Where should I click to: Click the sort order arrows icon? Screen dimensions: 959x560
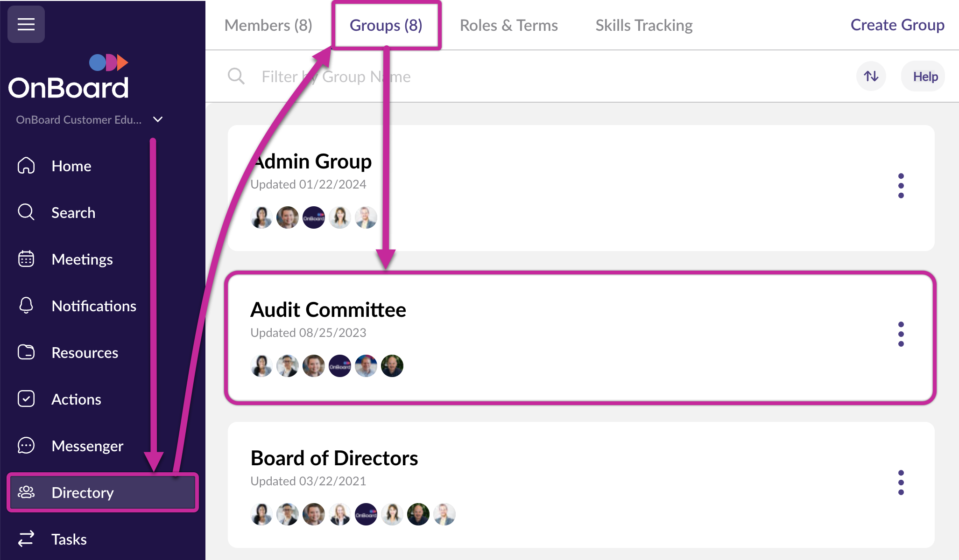(x=871, y=76)
